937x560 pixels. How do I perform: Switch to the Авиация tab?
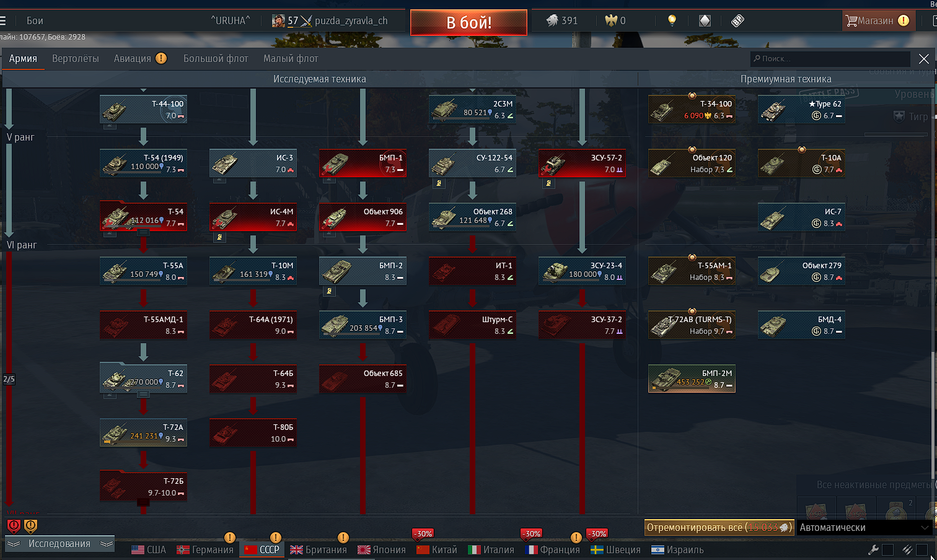pyautogui.click(x=140, y=58)
